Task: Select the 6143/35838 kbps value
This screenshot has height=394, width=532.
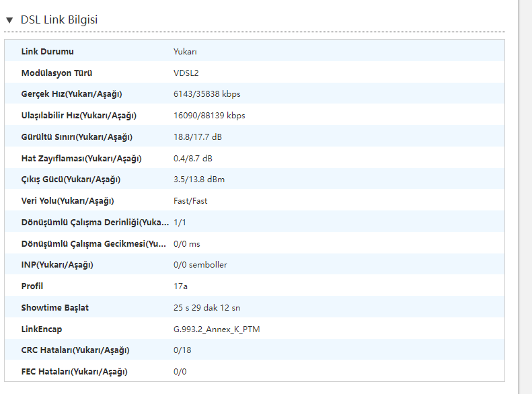Action: click(x=207, y=94)
